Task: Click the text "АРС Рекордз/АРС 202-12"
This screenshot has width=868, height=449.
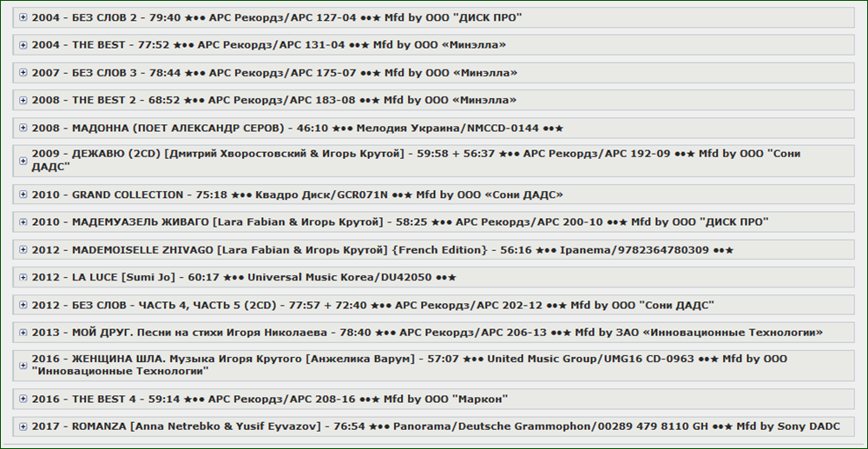Action: pyautogui.click(x=469, y=305)
